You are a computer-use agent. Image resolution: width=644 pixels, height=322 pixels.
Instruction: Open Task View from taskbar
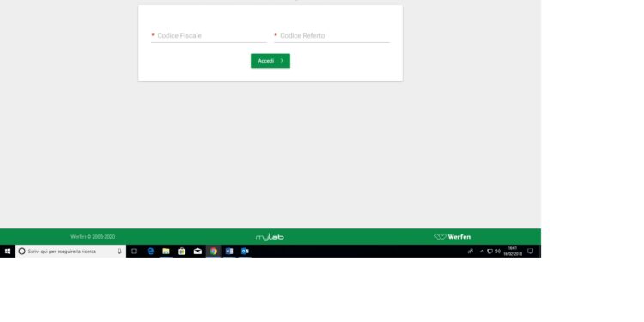click(x=134, y=252)
